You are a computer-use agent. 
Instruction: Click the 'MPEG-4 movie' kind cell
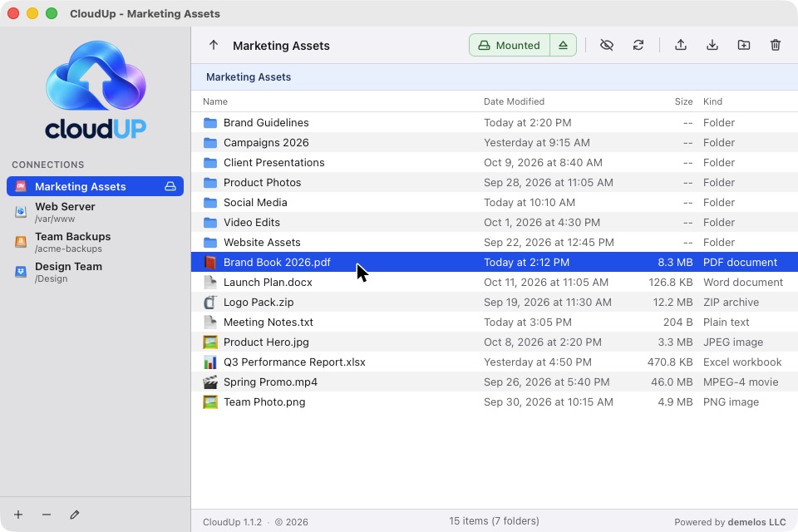[x=741, y=382]
